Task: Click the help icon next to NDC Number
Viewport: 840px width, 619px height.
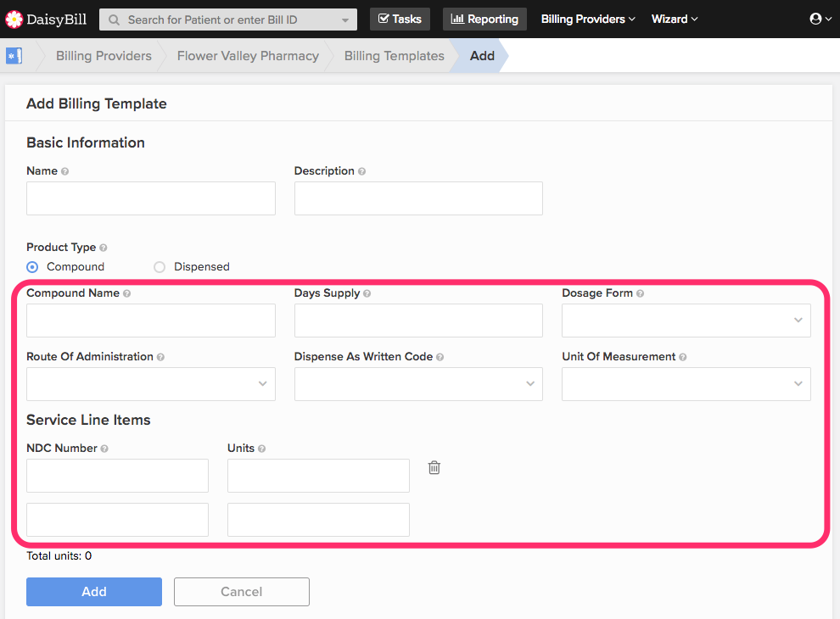Action: (104, 448)
